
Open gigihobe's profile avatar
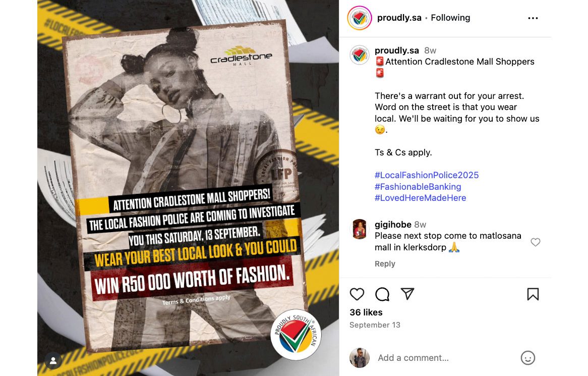[359, 229]
